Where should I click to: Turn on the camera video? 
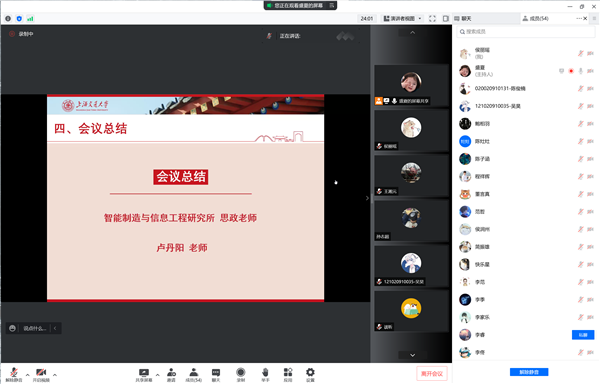point(41,374)
